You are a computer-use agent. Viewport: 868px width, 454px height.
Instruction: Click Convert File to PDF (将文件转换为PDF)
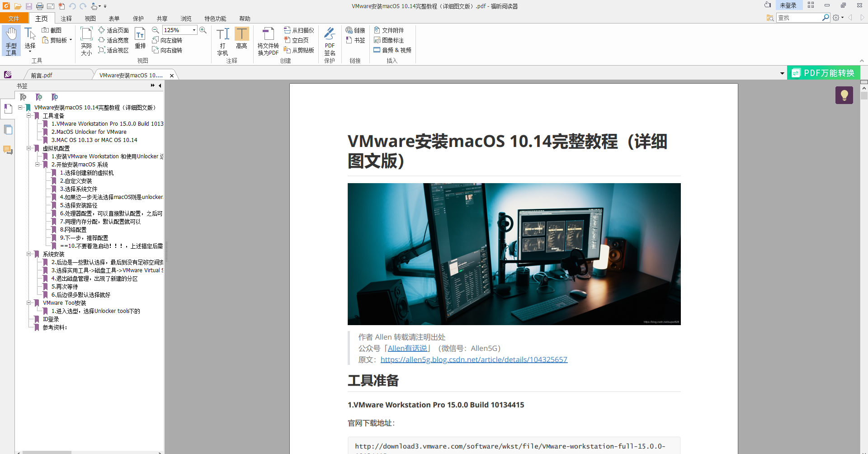[268, 41]
